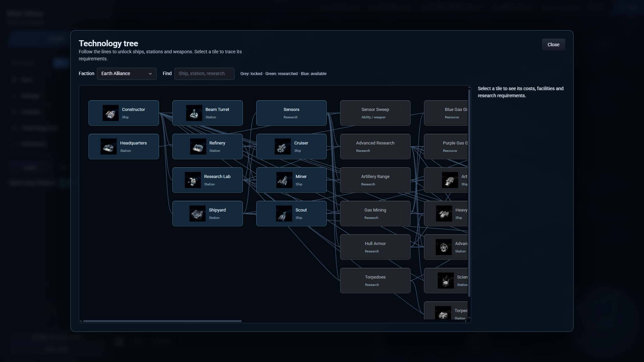
Task: Click the 'Technology tree' heading
Action: [x=108, y=43]
